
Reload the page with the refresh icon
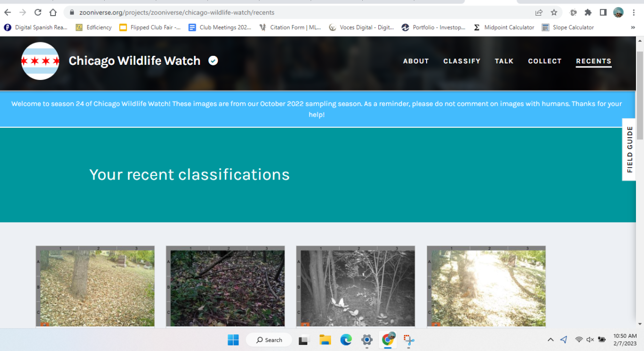click(x=38, y=12)
